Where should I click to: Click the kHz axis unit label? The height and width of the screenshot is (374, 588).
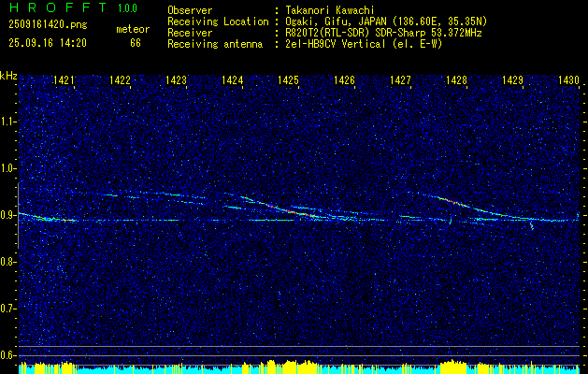(x=8, y=76)
